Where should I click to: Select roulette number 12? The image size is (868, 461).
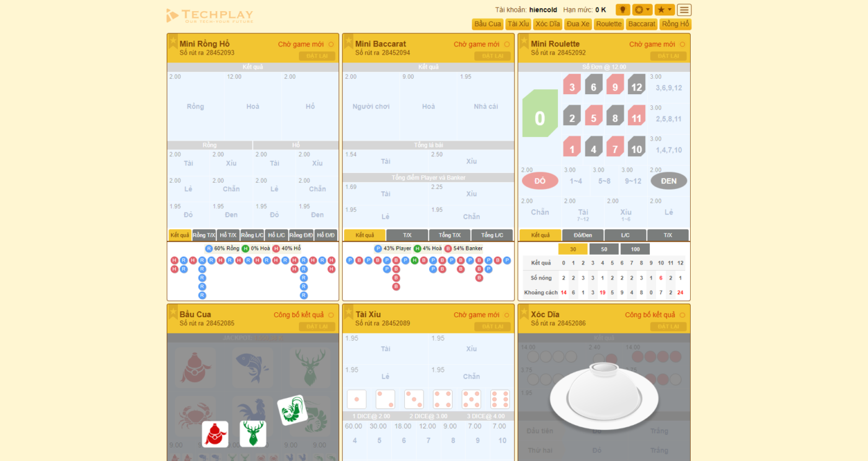[x=636, y=84]
